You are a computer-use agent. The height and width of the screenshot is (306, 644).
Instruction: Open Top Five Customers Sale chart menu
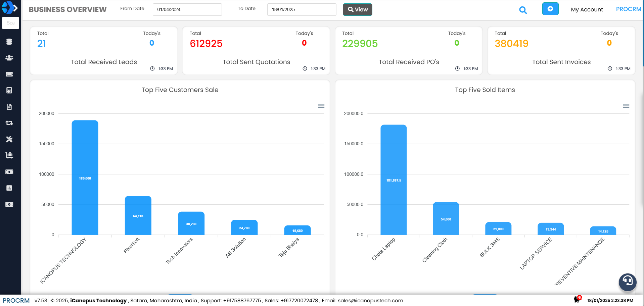(321, 106)
